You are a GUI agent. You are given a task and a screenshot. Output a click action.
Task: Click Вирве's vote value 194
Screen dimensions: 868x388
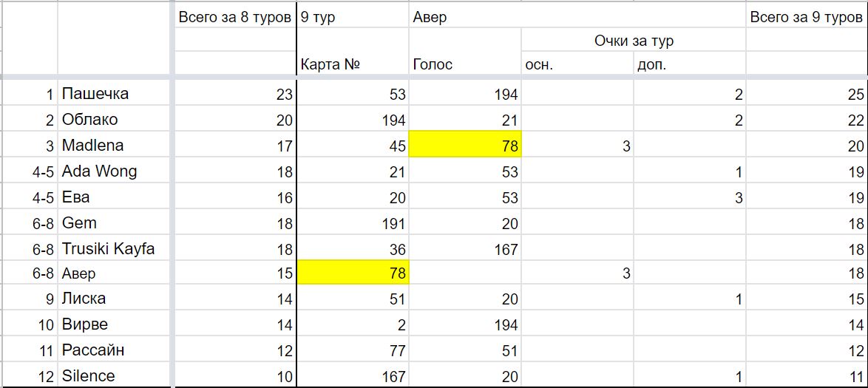coord(465,324)
